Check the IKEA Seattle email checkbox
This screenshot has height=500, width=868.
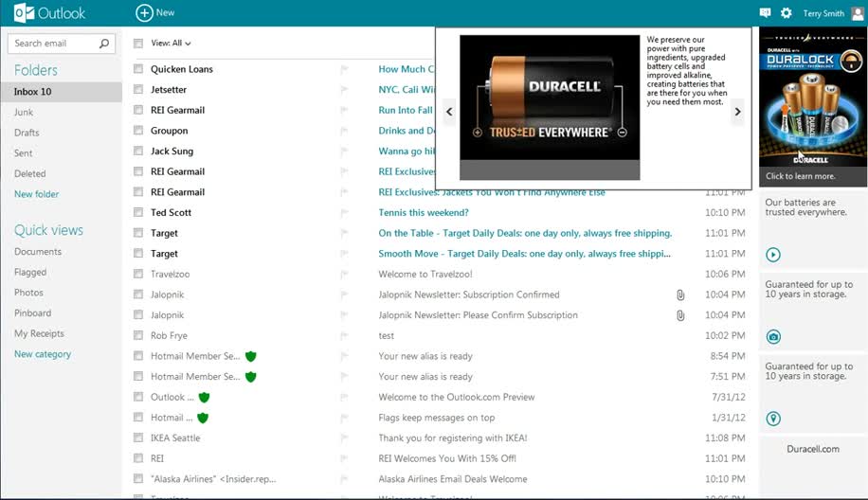[x=138, y=437]
